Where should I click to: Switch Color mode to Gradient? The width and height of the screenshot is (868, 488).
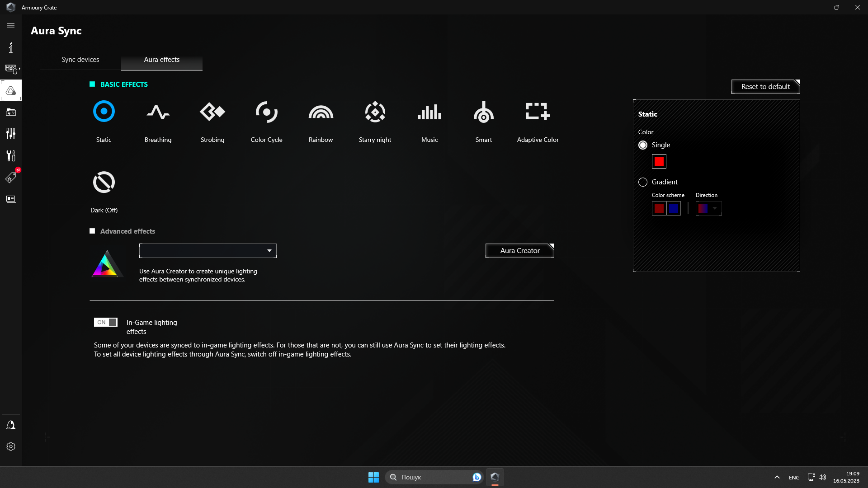coord(643,182)
